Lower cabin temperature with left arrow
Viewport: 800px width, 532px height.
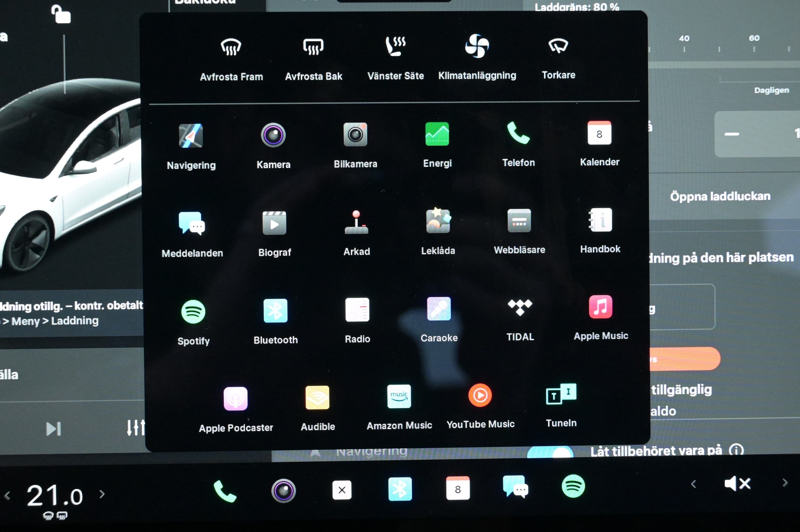coord(7,496)
